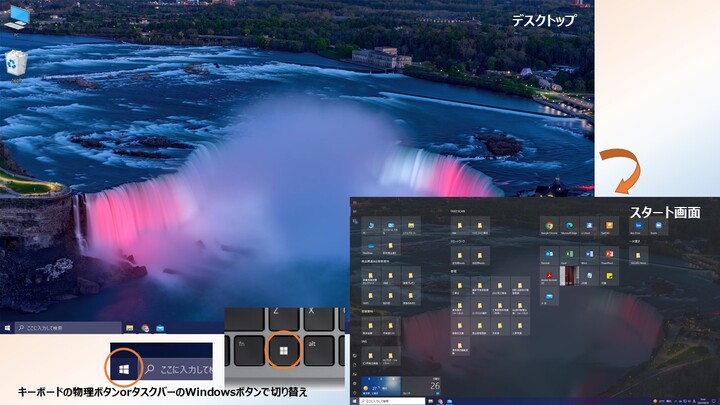Image resolution: width=720 pixels, height=405 pixels.
Task: Open the OneDrive cloud tile on the Start screen
Action: [371, 246]
